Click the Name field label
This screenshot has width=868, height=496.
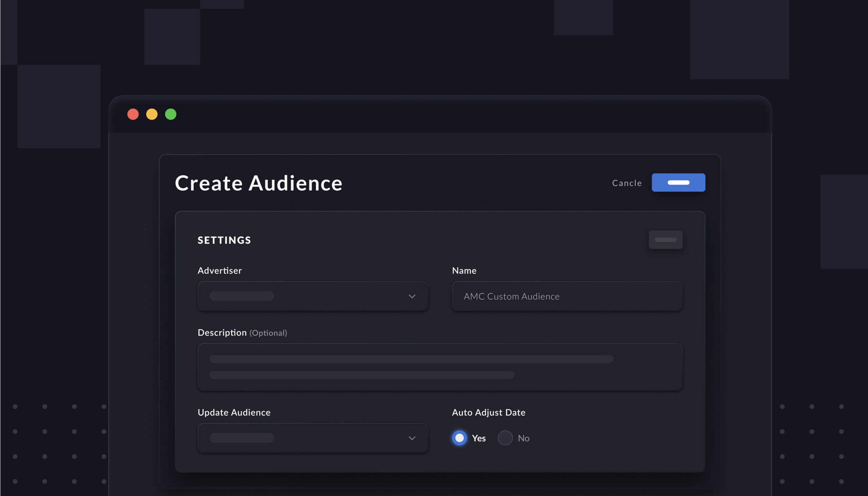[x=464, y=270]
